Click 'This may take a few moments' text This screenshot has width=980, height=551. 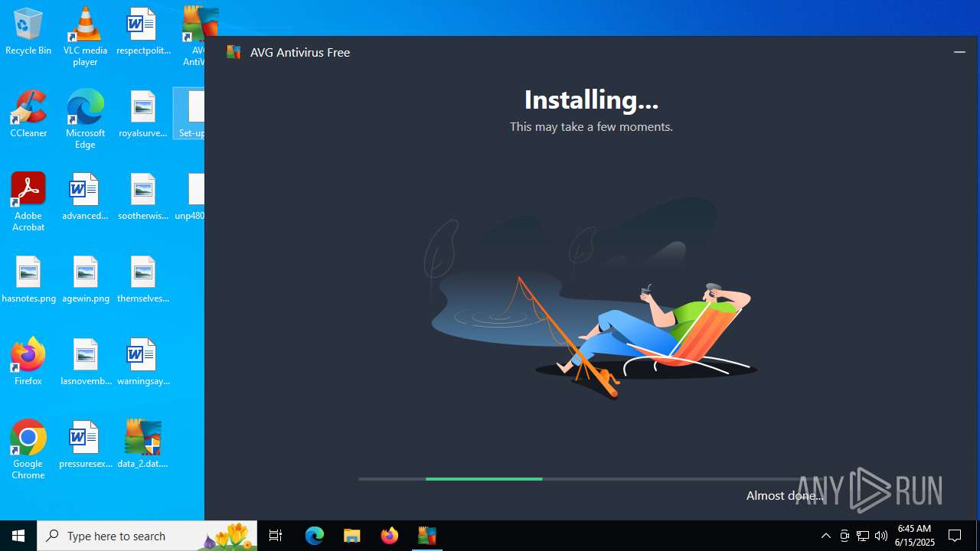click(x=591, y=127)
